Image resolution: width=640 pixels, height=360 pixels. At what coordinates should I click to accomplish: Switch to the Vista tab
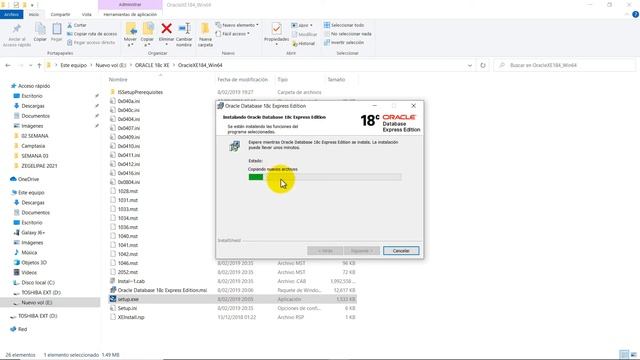point(87,14)
